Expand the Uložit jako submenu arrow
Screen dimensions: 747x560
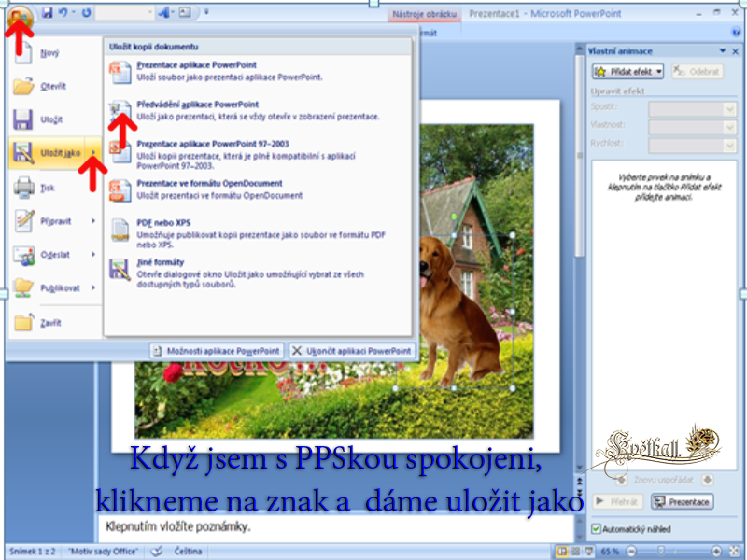coord(93,153)
